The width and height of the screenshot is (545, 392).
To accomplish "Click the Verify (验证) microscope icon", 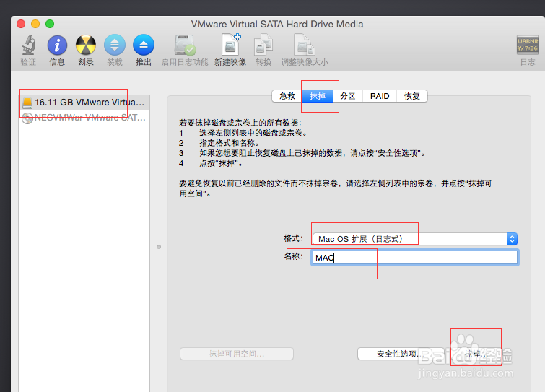I will [x=28, y=45].
